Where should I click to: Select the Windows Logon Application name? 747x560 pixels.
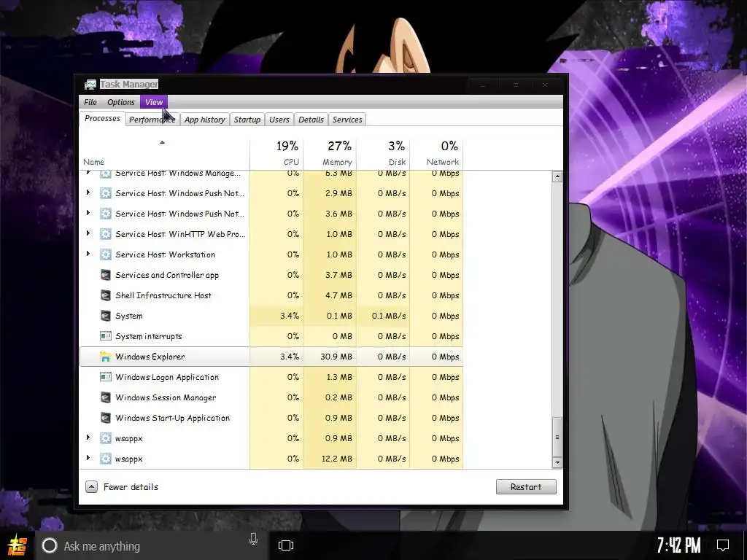167,377
